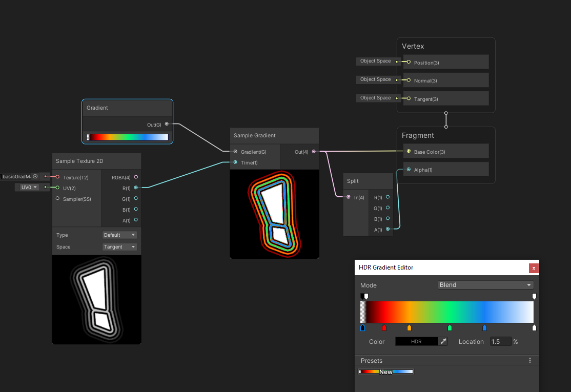Image resolution: width=571 pixels, height=392 pixels.
Task: Select the top-right white alpha key marker
Action: 534,296
